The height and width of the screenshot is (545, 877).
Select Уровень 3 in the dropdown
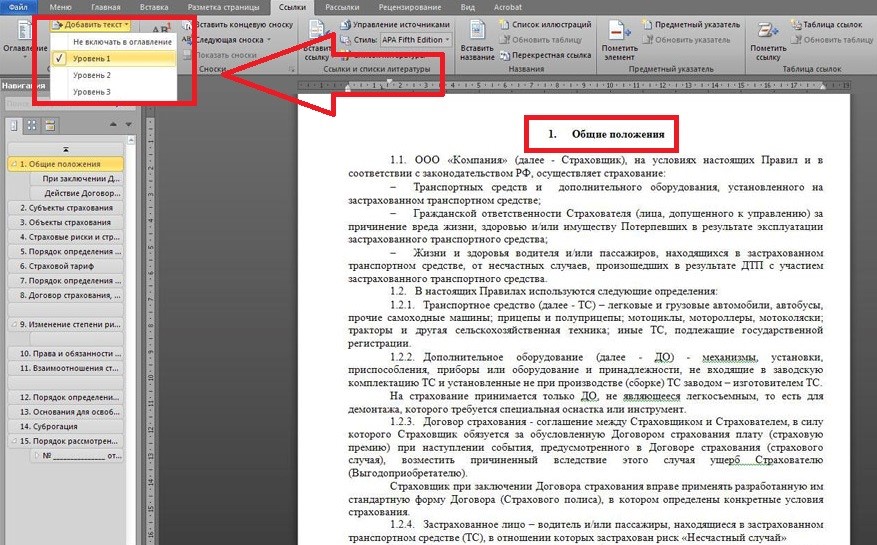pyautogui.click(x=114, y=92)
